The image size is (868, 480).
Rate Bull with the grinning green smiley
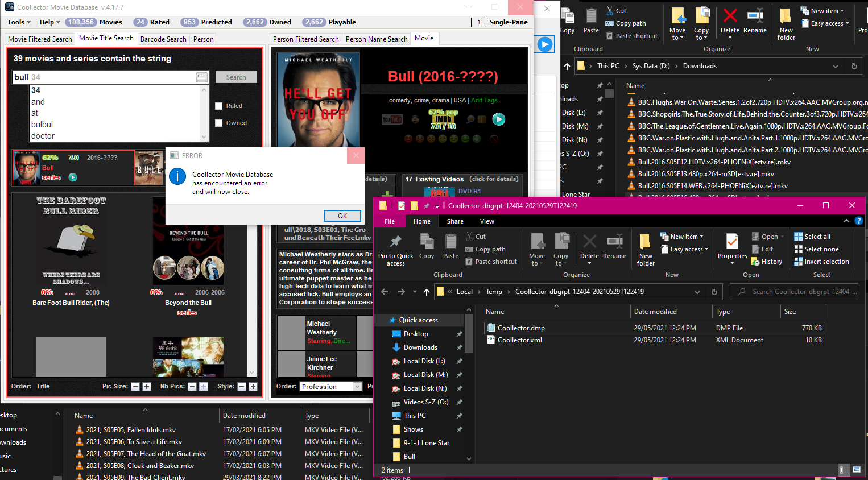(x=477, y=138)
